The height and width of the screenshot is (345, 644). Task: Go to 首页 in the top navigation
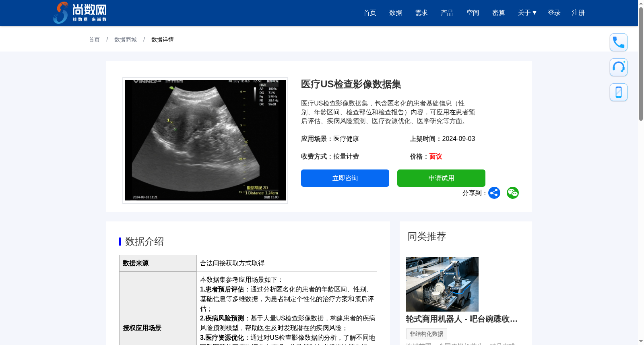click(370, 13)
